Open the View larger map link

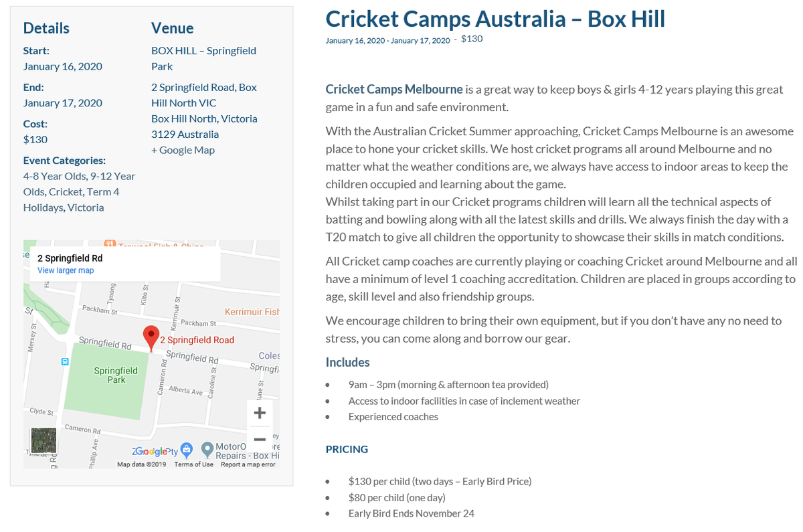(x=66, y=270)
